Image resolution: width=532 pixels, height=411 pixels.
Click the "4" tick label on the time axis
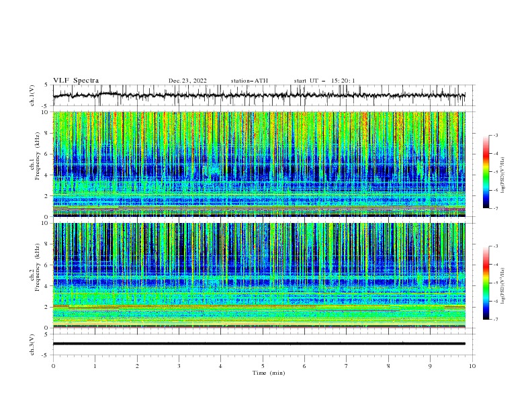click(x=220, y=366)
